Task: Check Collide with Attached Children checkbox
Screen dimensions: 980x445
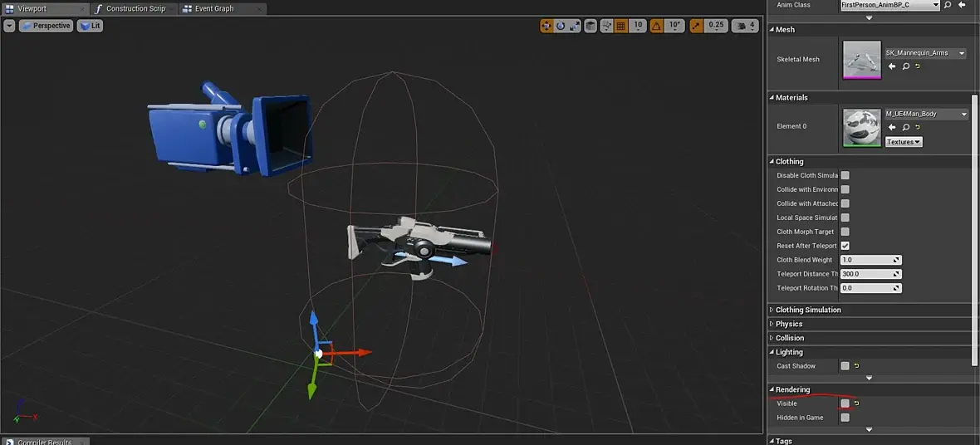Action: point(845,203)
